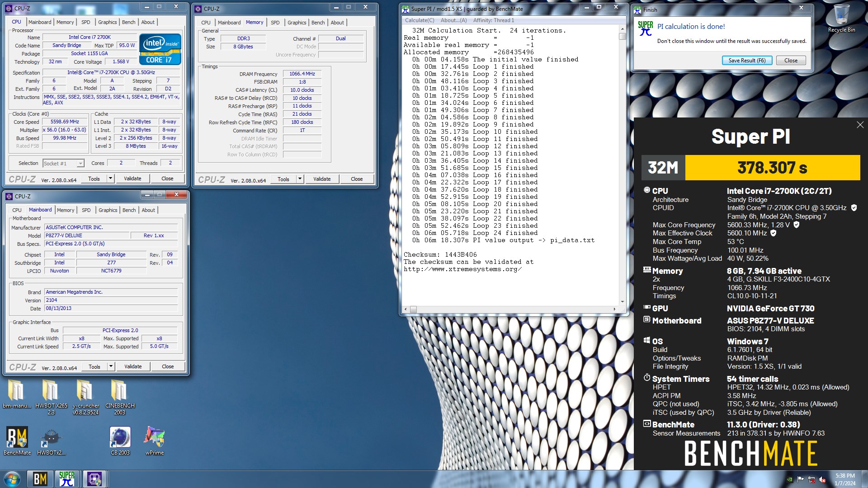Open the HWBOT X265 2.3 folder
Image resolution: width=868 pixels, height=488 pixels.
pyautogui.click(x=51, y=397)
